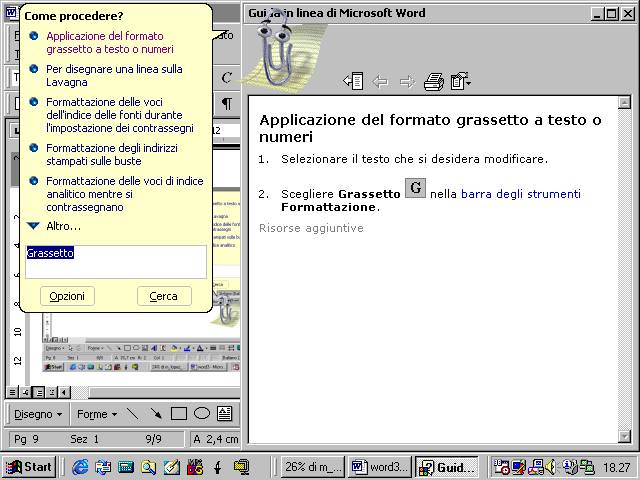Click the Start button

click(29, 467)
